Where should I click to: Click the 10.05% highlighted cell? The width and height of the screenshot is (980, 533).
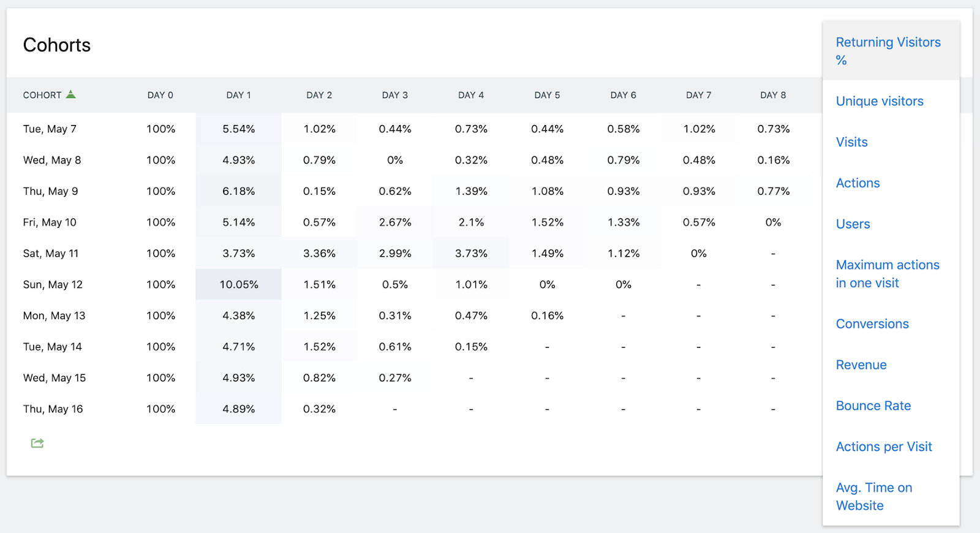(238, 284)
